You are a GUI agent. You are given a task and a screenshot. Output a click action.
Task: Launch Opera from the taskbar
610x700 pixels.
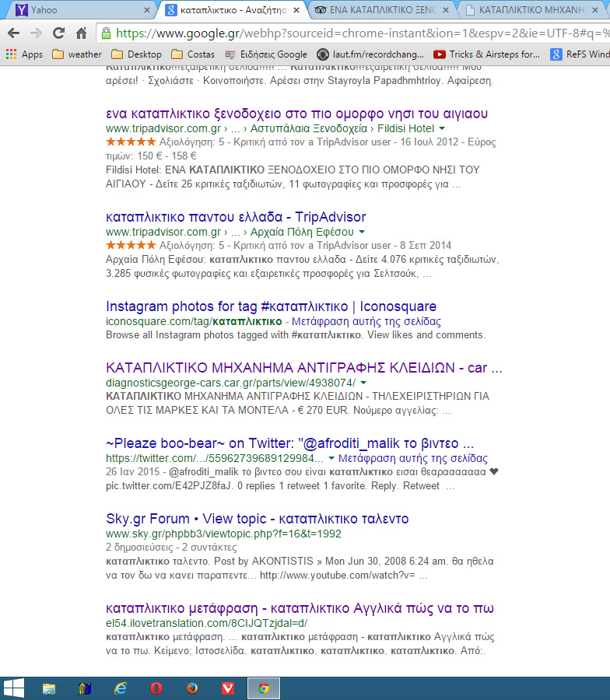pyautogui.click(x=156, y=688)
